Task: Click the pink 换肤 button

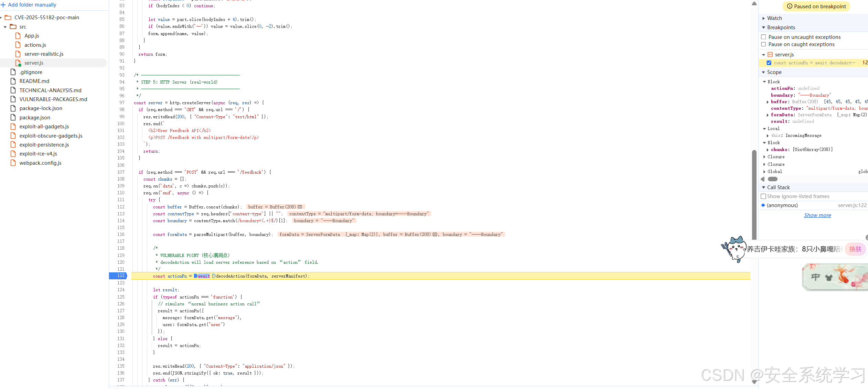Action: (855, 249)
